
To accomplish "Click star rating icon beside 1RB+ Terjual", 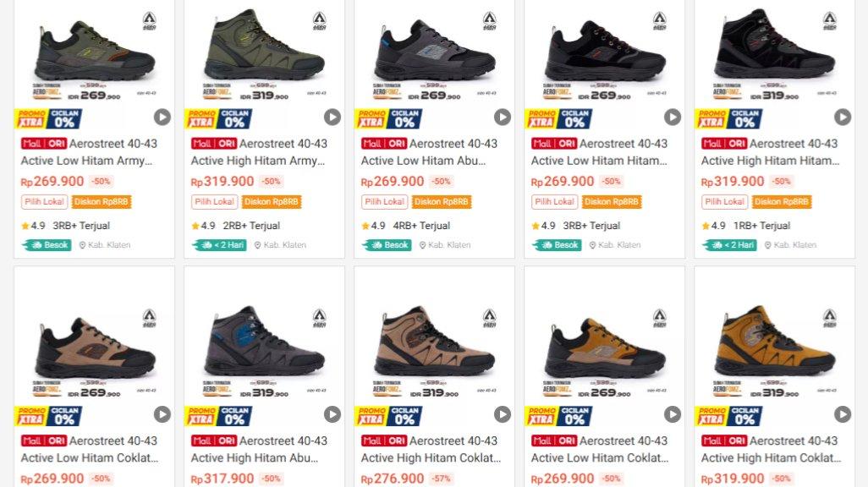I will (x=706, y=226).
